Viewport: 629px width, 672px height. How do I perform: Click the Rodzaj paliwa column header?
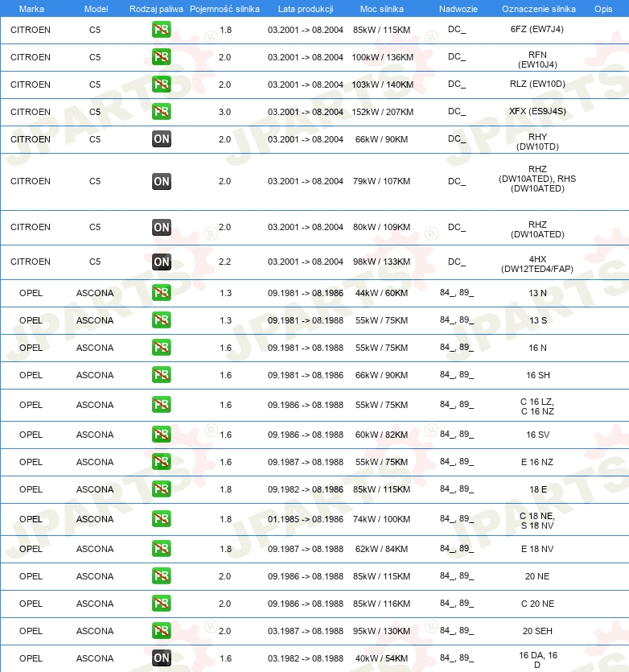(156, 9)
